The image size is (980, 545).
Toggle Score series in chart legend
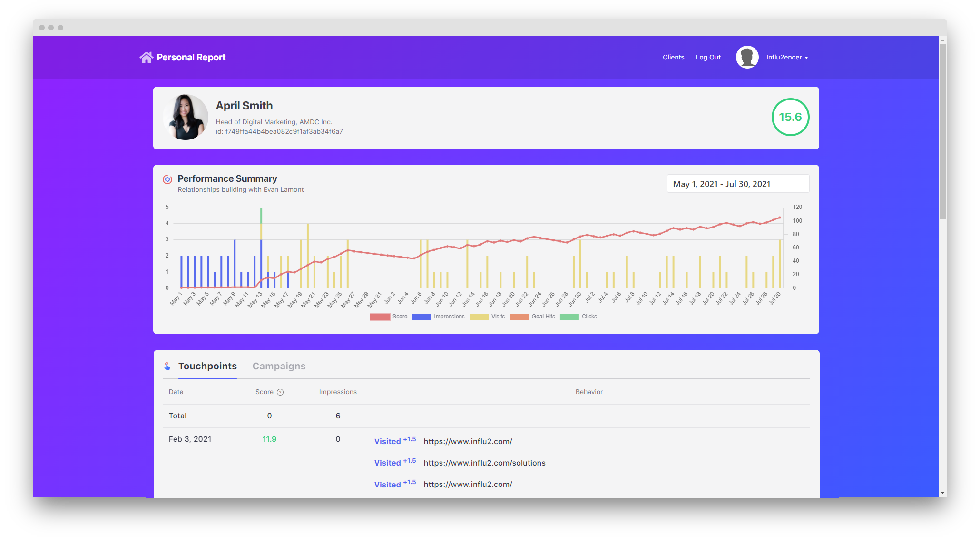pos(389,317)
